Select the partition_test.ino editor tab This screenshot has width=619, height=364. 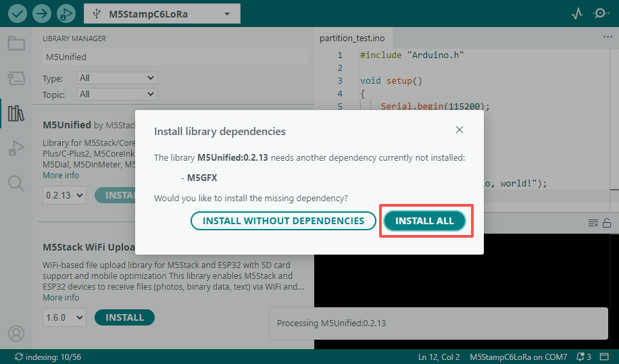tap(351, 38)
